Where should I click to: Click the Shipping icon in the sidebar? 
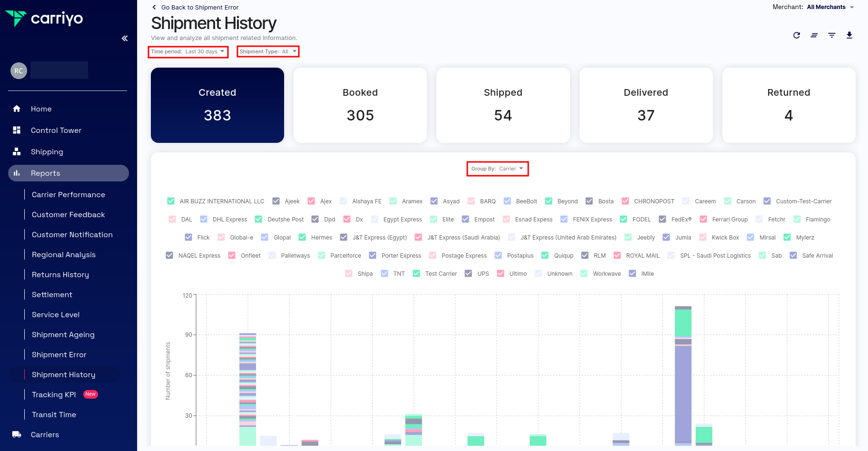click(x=17, y=151)
